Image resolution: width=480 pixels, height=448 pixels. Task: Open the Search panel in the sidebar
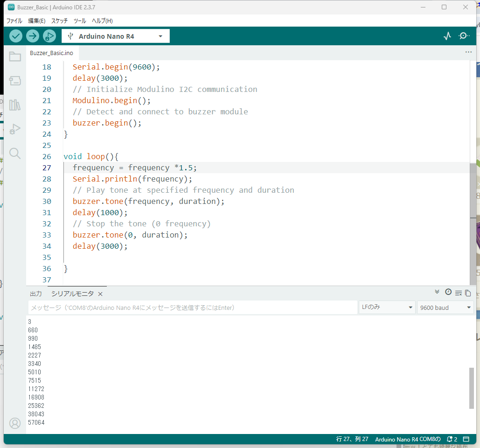[x=15, y=153]
